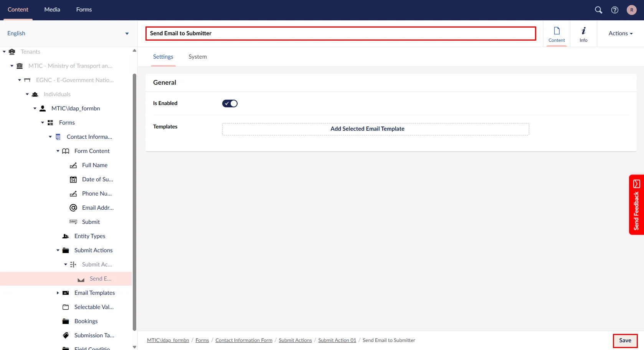Click the Send Email to Submitter name field
Viewport: 644px width, 350px height.
click(340, 33)
